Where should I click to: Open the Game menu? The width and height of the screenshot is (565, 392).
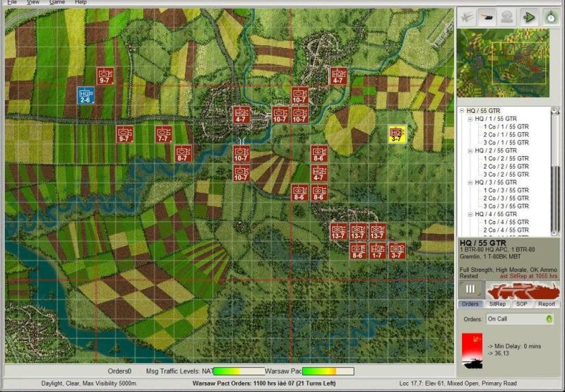point(57,3)
